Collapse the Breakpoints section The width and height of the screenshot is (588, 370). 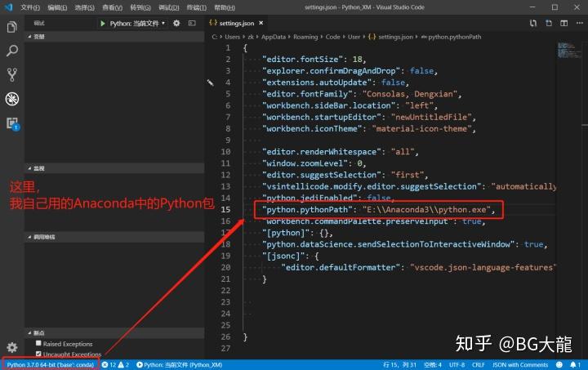[114, 333]
